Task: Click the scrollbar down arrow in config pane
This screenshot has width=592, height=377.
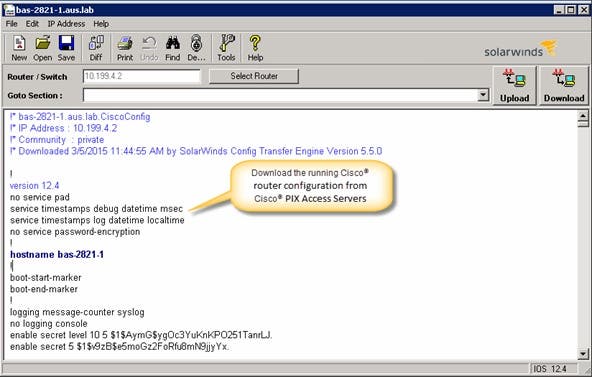Action: click(x=583, y=354)
